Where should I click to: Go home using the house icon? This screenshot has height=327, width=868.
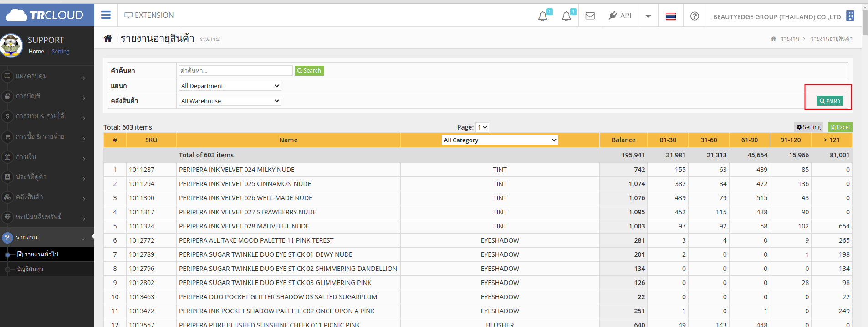[x=108, y=38]
